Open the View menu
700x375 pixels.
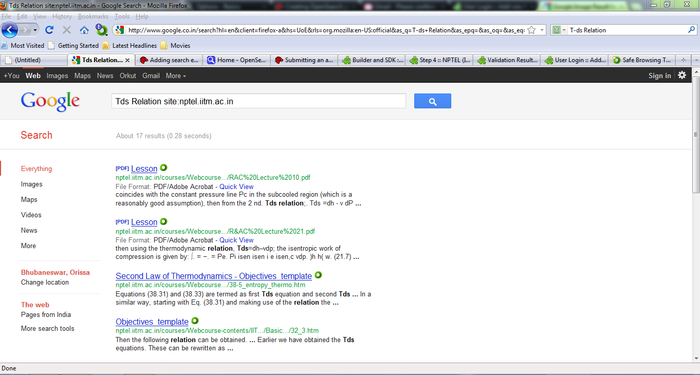(x=40, y=17)
